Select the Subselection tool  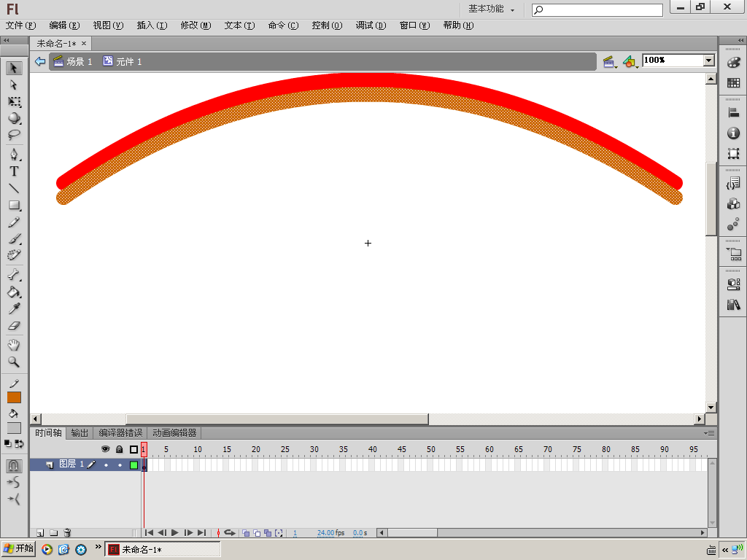click(14, 85)
